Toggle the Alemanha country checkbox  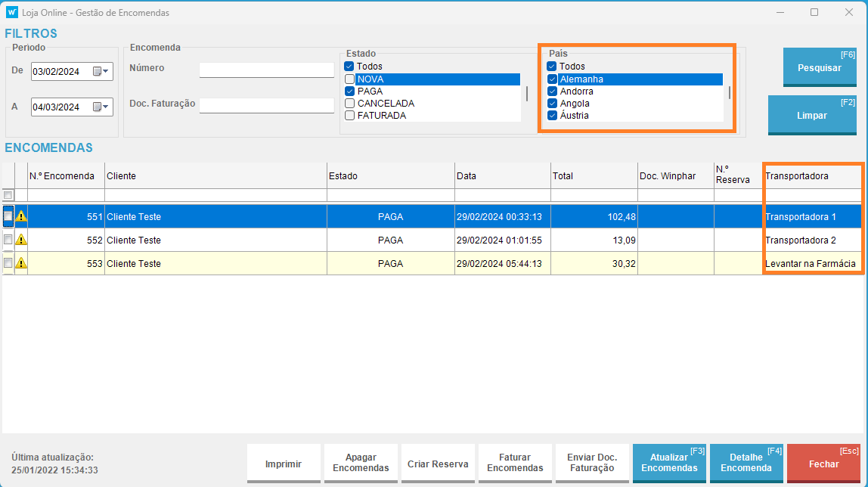pyautogui.click(x=552, y=79)
